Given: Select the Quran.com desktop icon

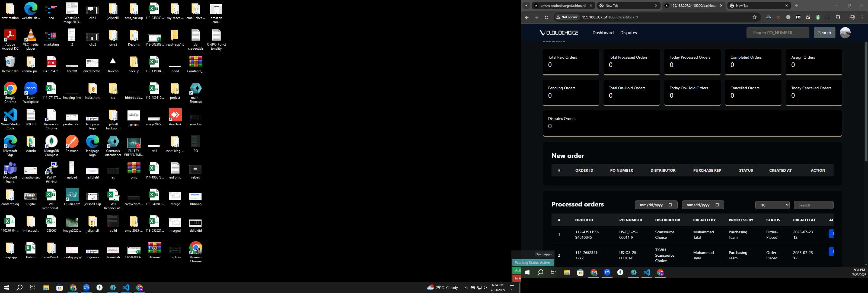Looking at the screenshot, I should click(72, 197).
